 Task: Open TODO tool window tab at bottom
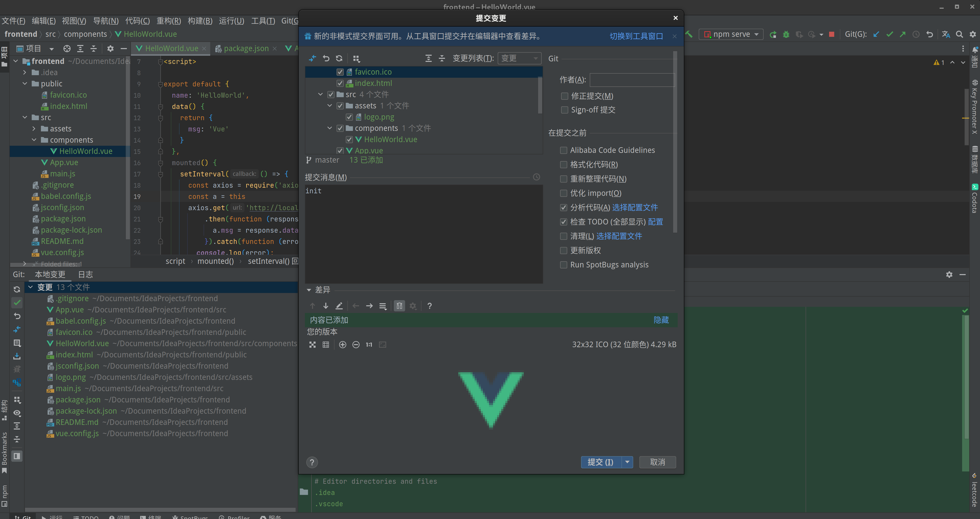click(86, 517)
